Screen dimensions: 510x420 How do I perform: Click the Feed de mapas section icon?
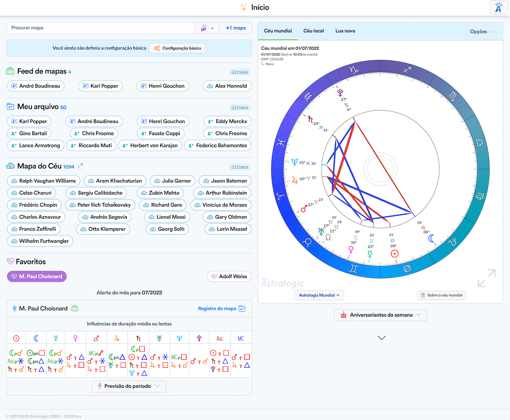pos(11,71)
